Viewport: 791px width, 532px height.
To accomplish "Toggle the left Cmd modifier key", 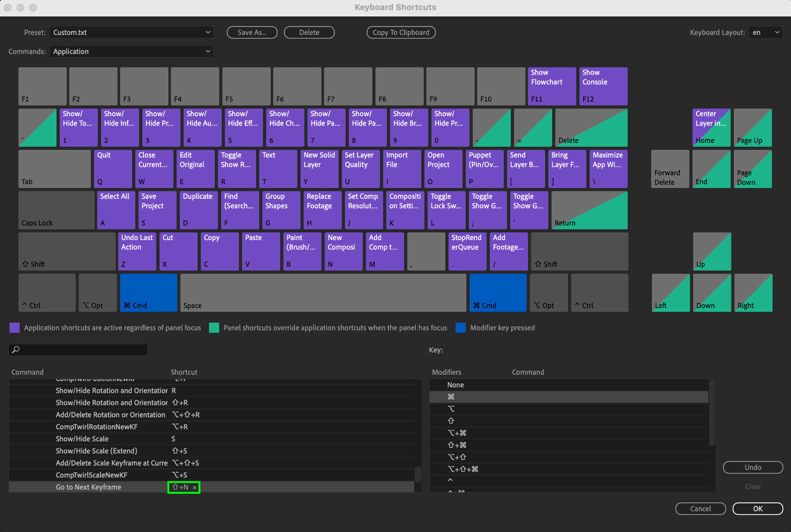I will click(148, 293).
